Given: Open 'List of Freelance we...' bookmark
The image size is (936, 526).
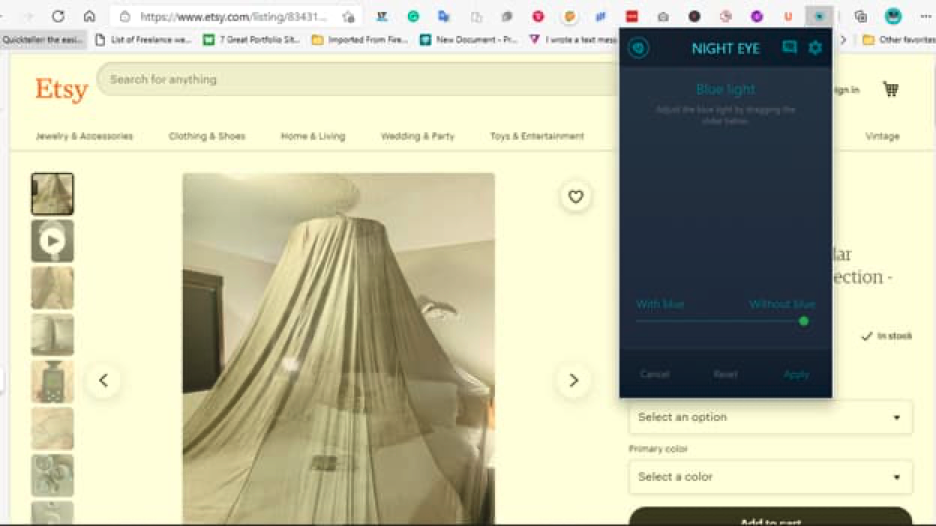Looking at the screenshot, I should (143, 39).
